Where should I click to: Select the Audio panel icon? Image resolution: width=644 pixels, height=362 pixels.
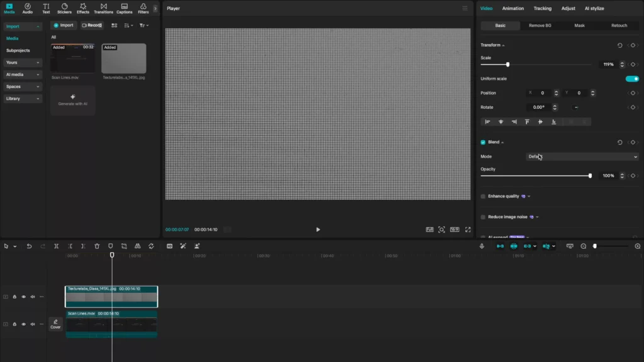[27, 8]
